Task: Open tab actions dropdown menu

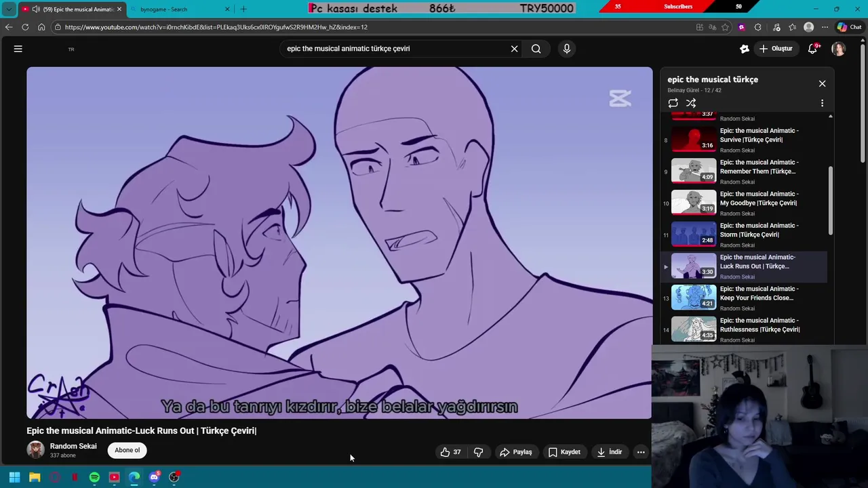Action: point(9,9)
